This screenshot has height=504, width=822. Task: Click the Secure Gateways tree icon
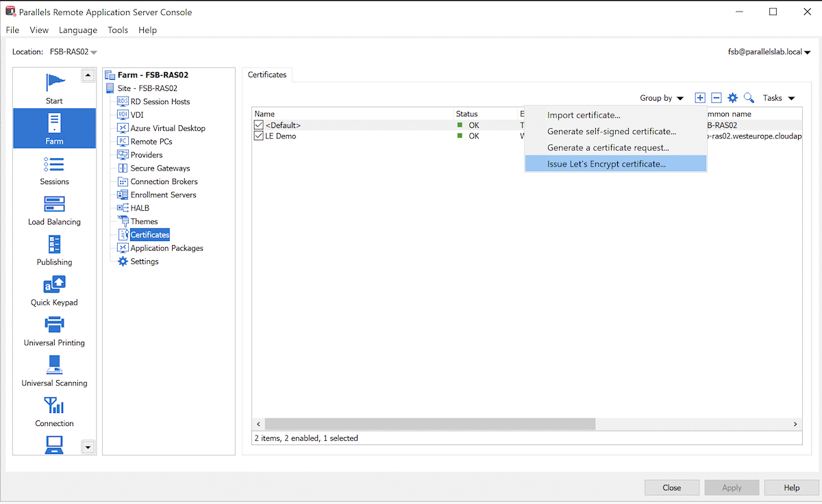pyautogui.click(x=123, y=168)
